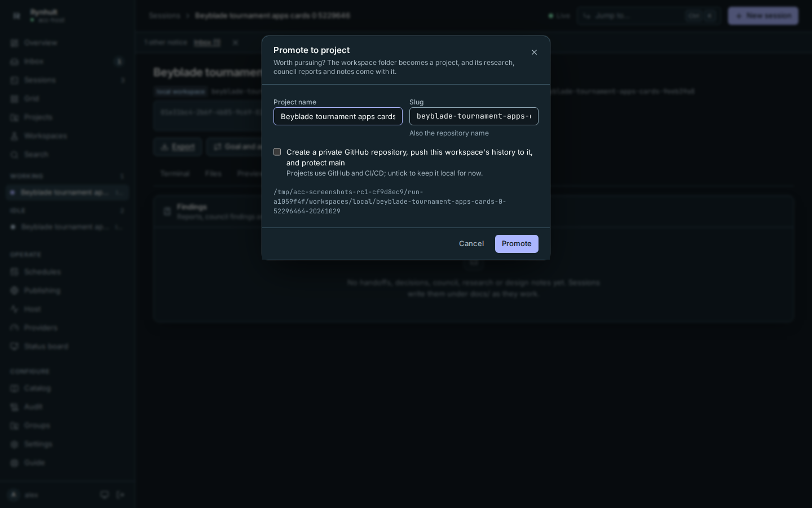
Task: Open Projects via the sidebar folder icon
Action: [15, 117]
